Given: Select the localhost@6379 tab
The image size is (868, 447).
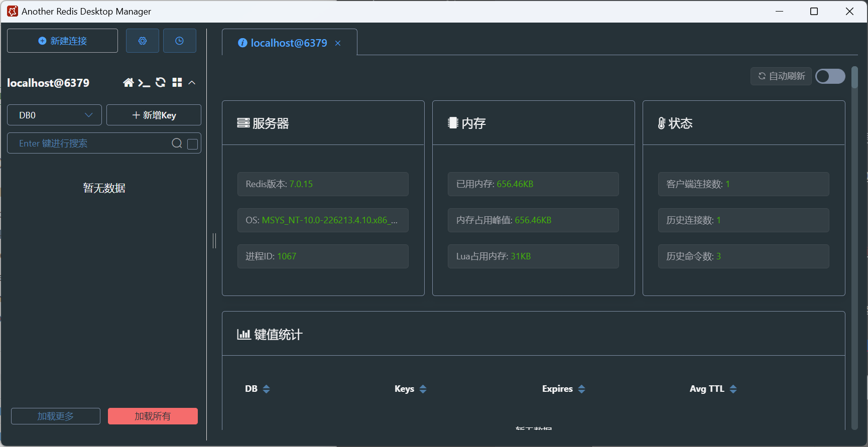Looking at the screenshot, I should pos(289,43).
